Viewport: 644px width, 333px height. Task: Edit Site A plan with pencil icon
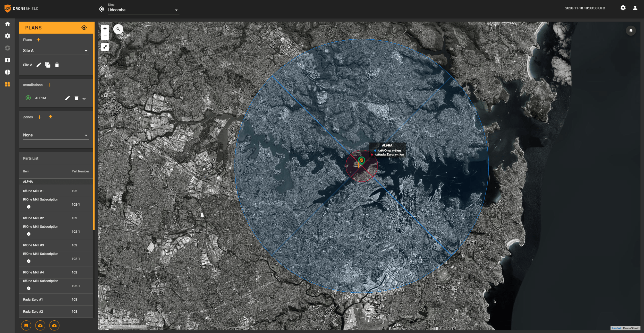click(x=39, y=65)
